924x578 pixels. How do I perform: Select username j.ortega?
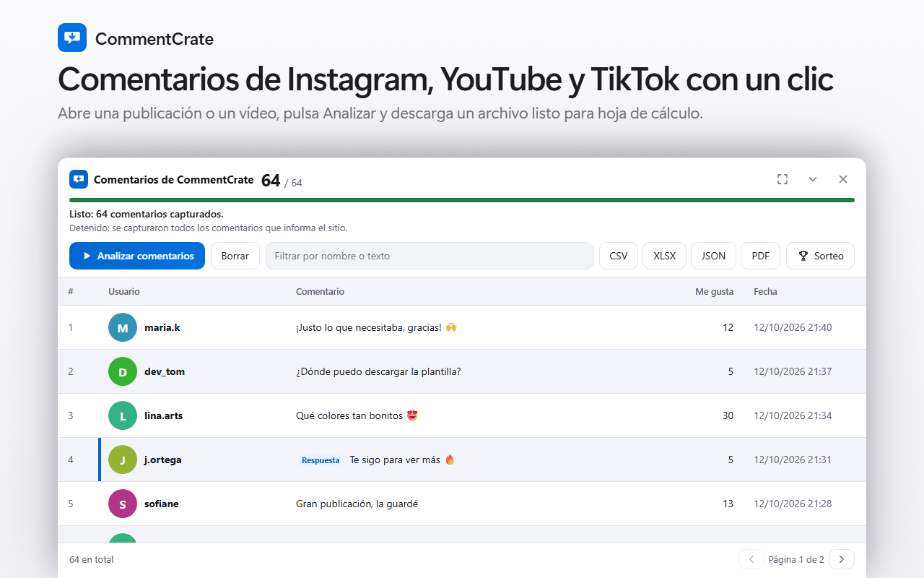click(x=163, y=460)
